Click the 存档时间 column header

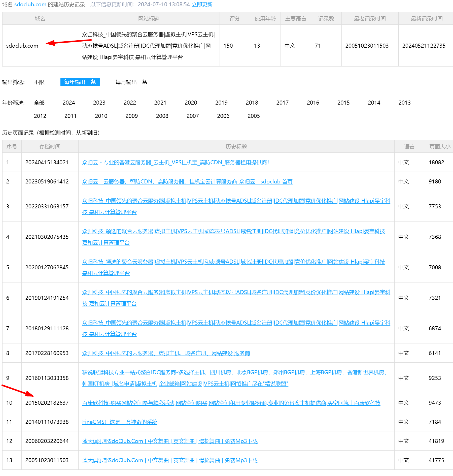[50, 147]
